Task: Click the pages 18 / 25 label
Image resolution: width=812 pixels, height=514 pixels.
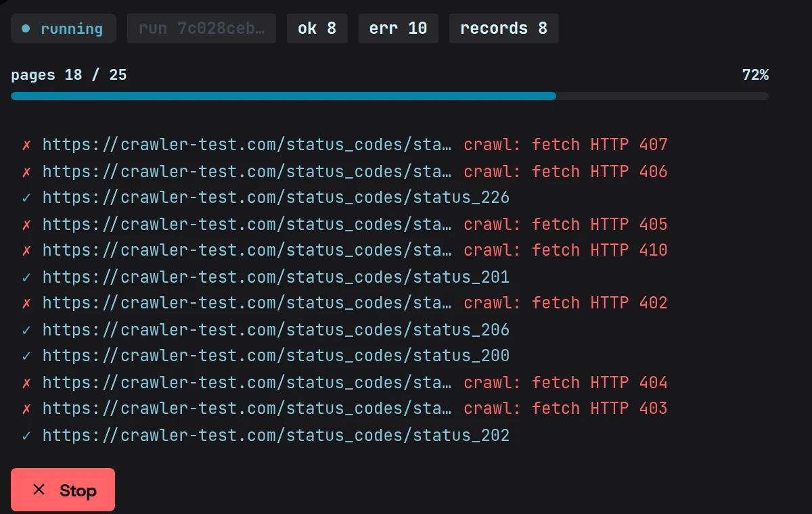Action: click(69, 74)
